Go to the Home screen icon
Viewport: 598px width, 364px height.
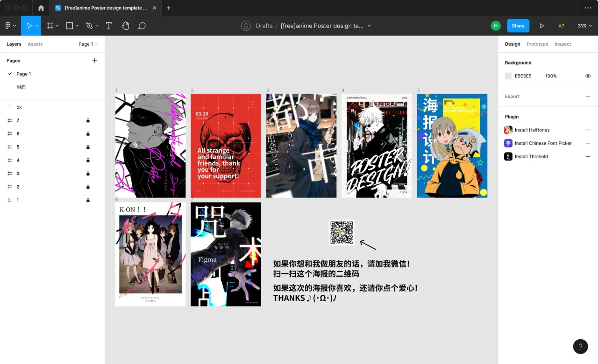41,8
